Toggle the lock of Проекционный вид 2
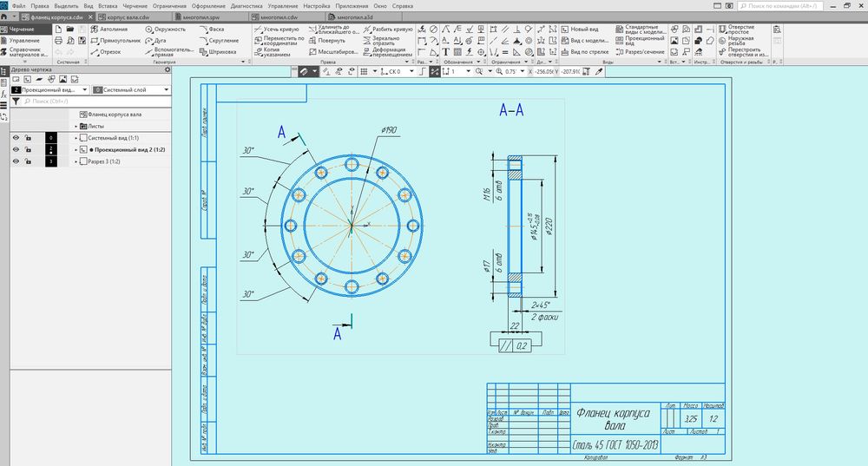This screenshot has height=466, width=868. coord(28,150)
